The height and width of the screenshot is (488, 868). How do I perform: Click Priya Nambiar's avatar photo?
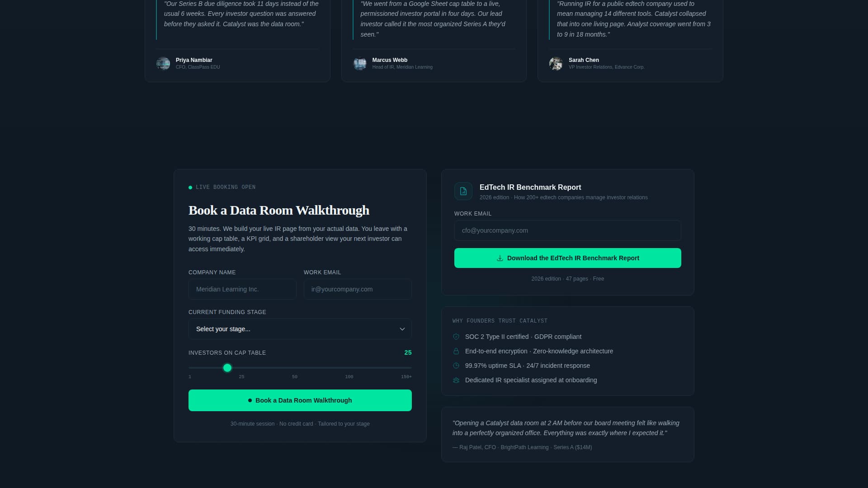pyautogui.click(x=163, y=63)
